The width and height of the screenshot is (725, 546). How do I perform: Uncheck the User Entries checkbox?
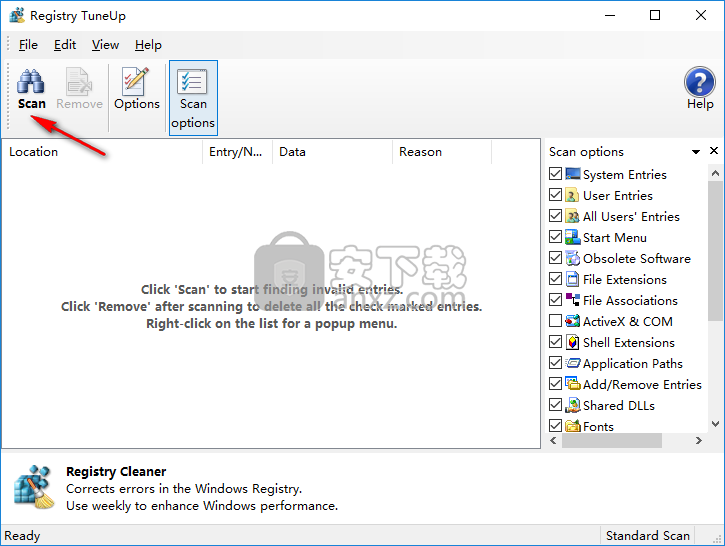click(555, 195)
